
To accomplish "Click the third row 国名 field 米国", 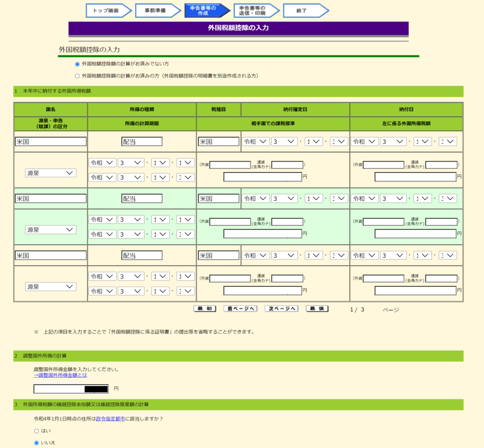I will (51, 255).
